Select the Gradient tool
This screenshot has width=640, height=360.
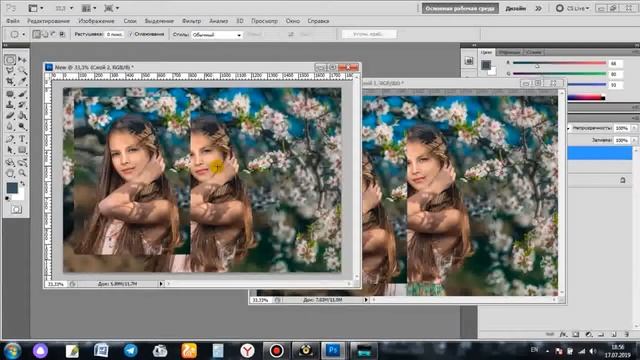tap(22, 116)
